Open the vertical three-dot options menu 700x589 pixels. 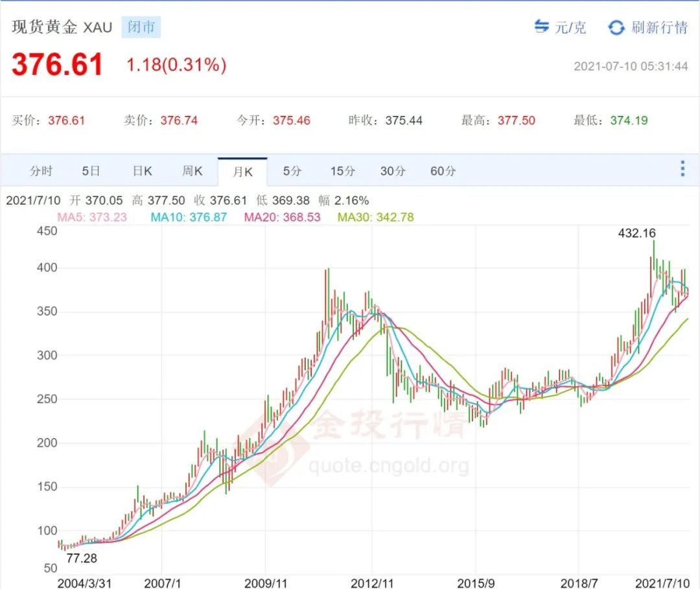coord(682,168)
